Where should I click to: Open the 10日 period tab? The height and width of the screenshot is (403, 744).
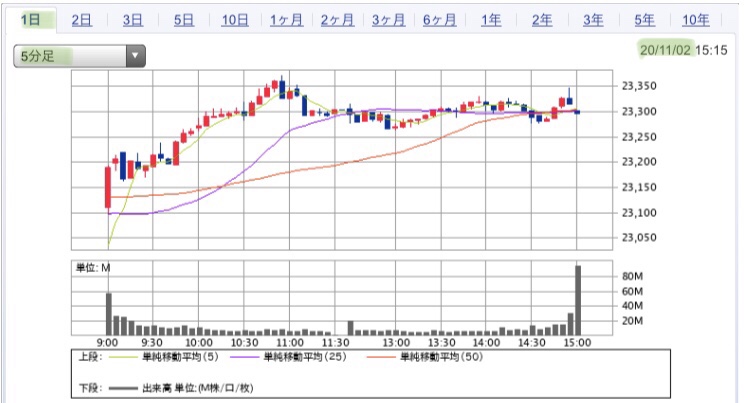[x=235, y=20]
